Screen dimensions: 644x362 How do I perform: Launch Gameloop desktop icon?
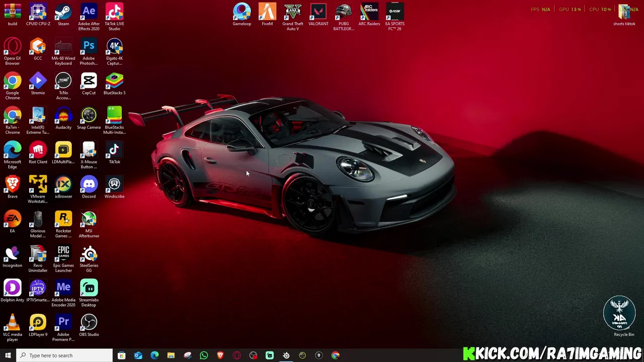point(242,15)
